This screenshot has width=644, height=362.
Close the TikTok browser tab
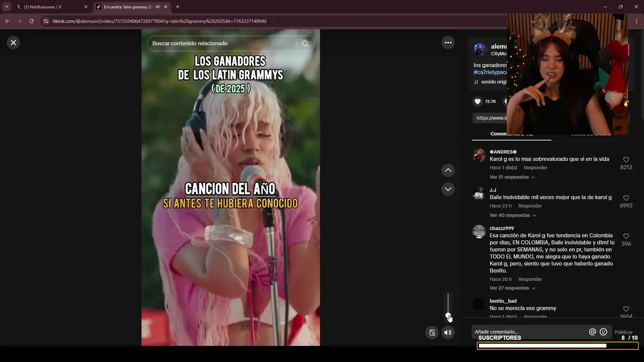point(166,7)
